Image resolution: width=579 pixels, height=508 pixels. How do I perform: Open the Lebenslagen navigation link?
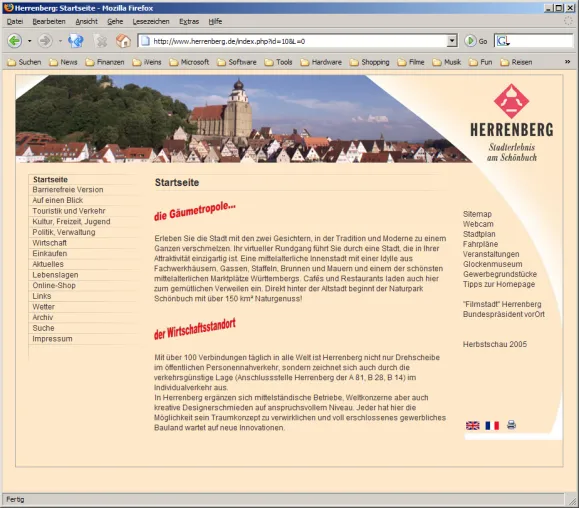coord(55,275)
